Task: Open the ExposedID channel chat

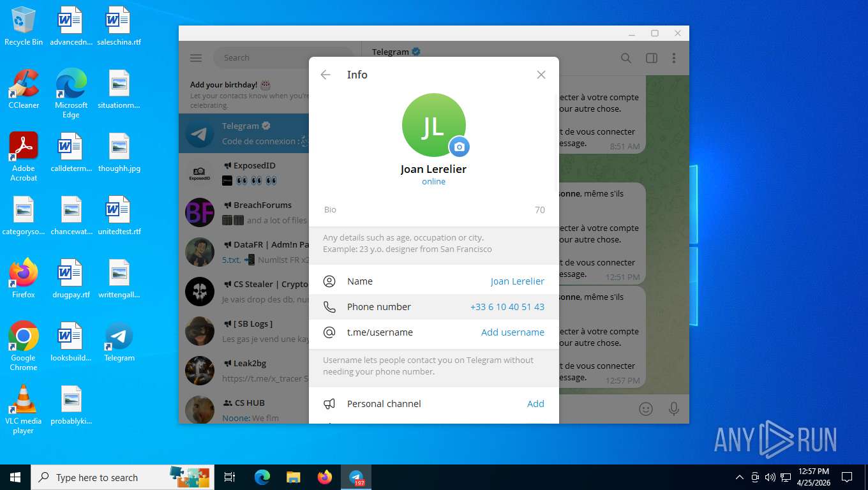Action: pyautogui.click(x=244, y=173)
